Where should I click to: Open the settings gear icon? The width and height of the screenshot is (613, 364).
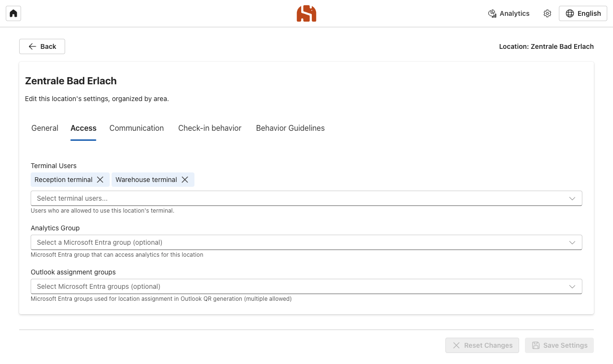coord(547,13)
